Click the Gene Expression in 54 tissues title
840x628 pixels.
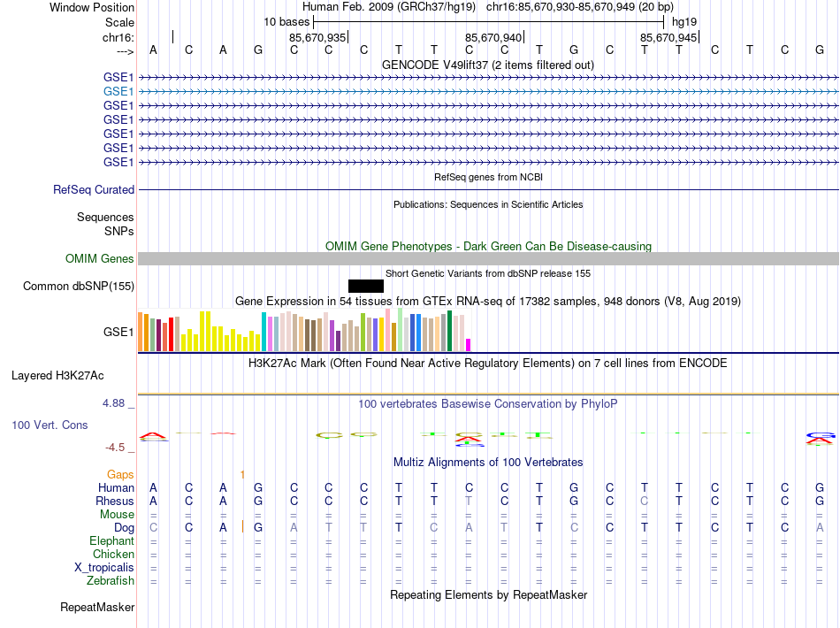tap(487, 301)
